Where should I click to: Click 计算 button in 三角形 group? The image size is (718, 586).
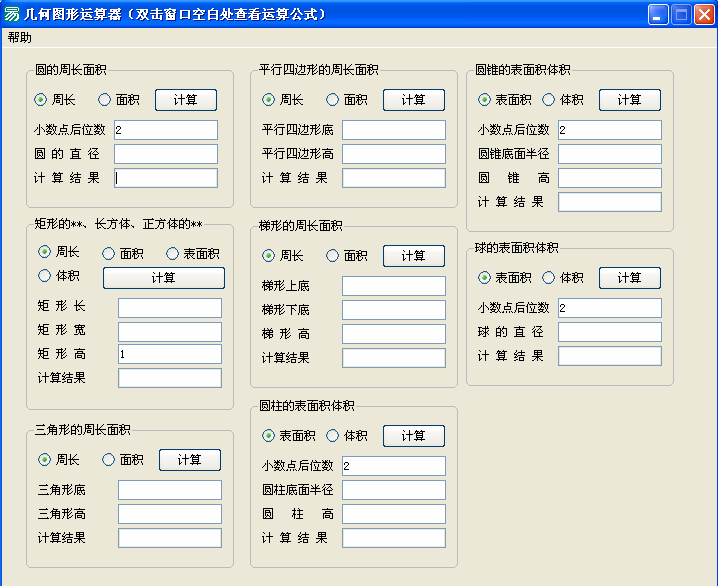click(190, 460)
